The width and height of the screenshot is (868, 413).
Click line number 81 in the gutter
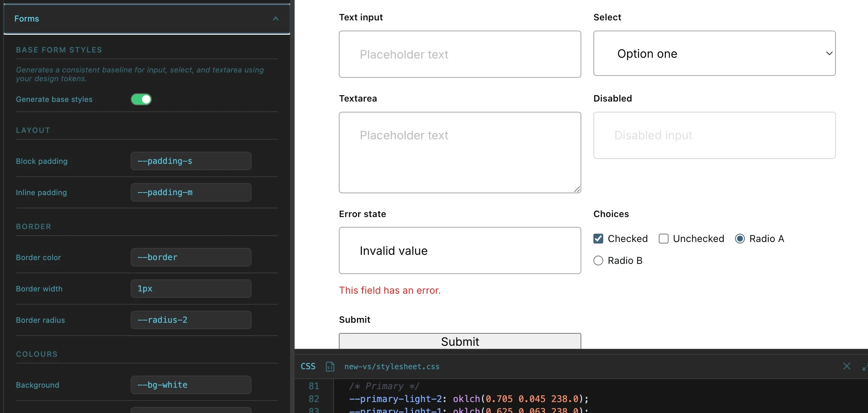point(314,386)
